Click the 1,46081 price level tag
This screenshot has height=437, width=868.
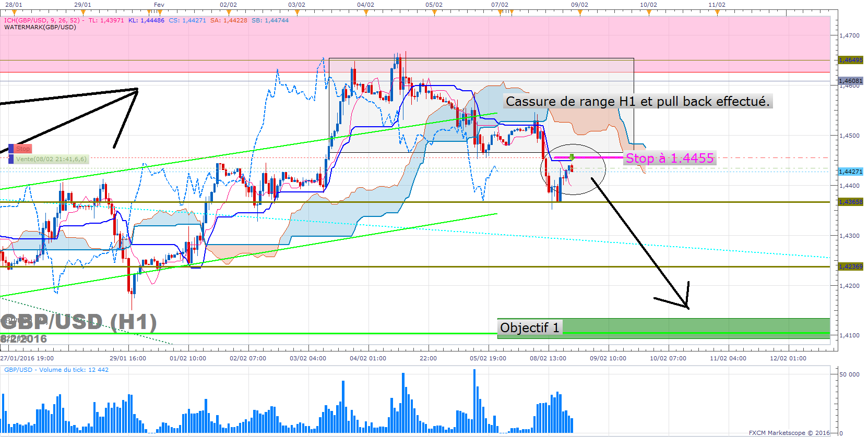click(x=851, y=81)
